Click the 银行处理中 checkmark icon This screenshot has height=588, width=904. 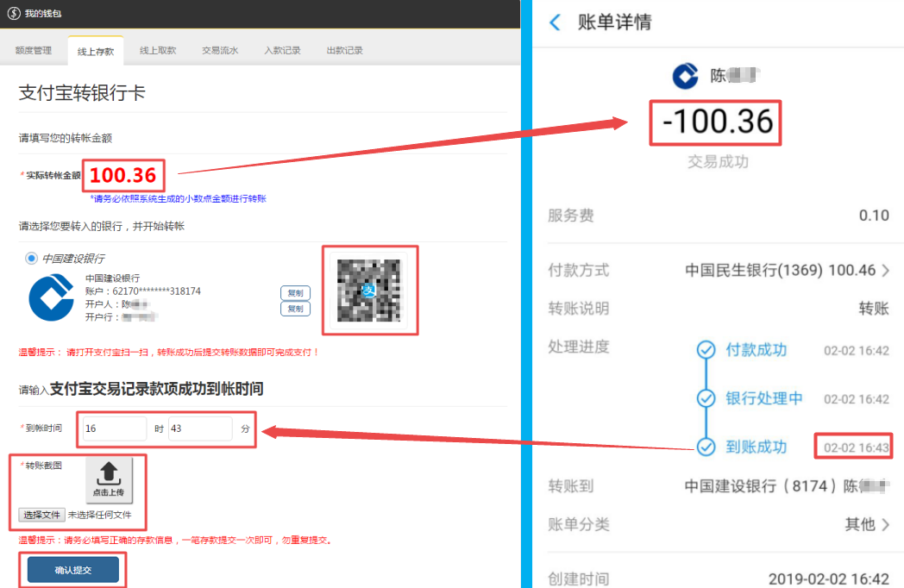pyautogui.click(x=706, y=398)
